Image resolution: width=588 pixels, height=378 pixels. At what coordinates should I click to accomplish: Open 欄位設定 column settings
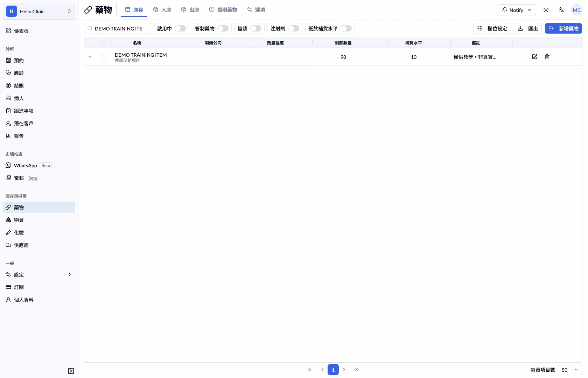[492, 28]
